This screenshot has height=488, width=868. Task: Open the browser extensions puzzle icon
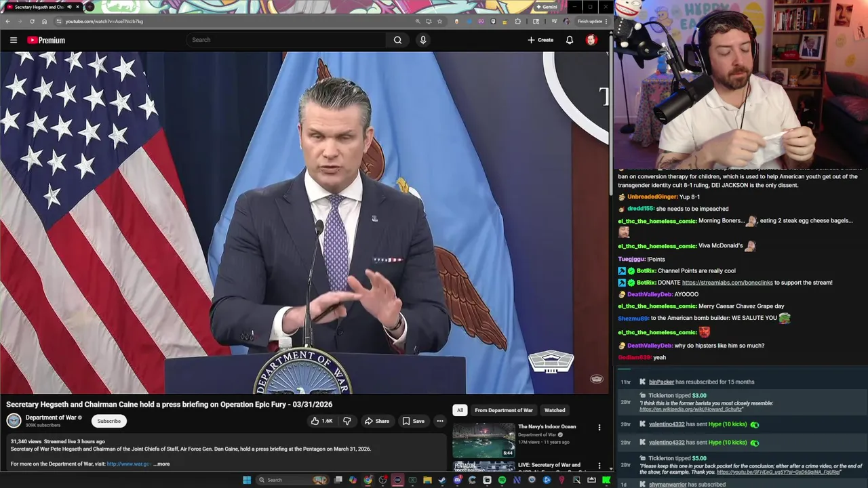click(x=518, y=21)
